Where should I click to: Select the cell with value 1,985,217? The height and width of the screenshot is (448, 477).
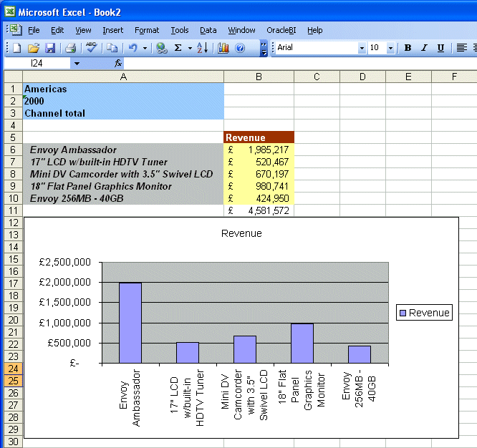coord(259,150)
